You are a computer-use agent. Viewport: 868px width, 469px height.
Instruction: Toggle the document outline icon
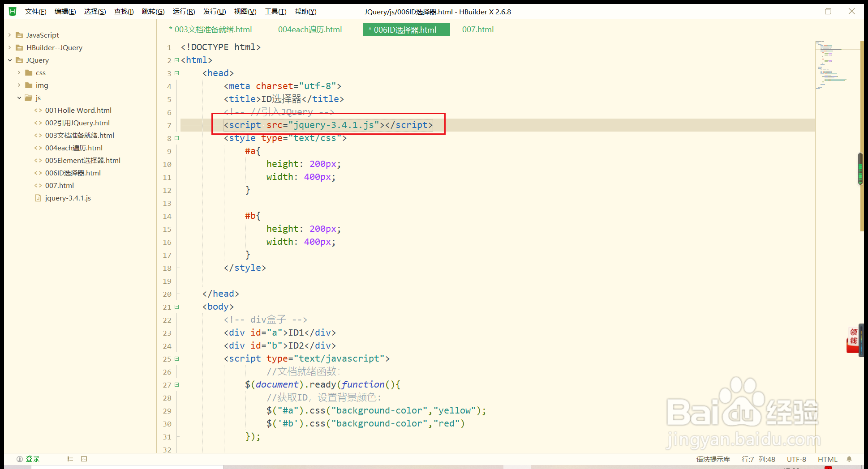click(x=70, y=459)
